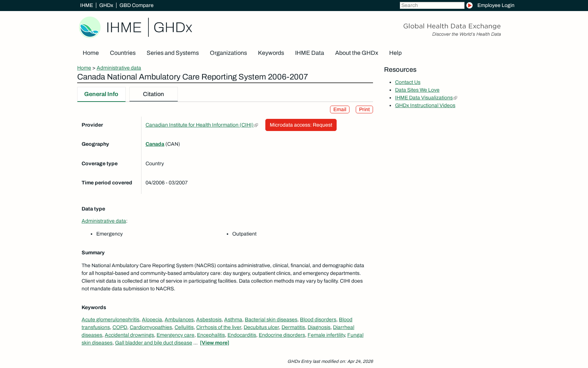Click the Emergency care keyword
This screenshot has height=368, width=588.
[x=175, y=335]
